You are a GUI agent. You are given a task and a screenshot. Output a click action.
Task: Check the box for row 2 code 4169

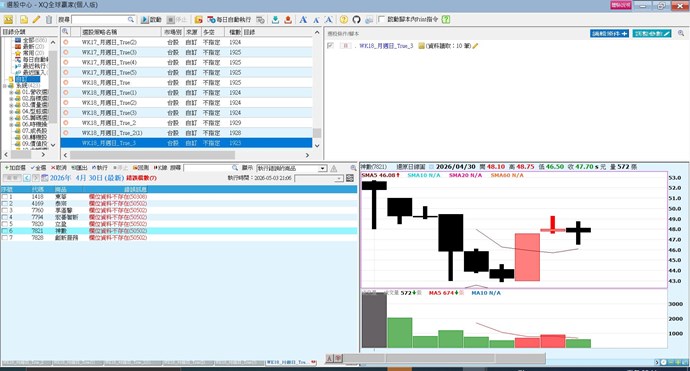coord(5,204)
